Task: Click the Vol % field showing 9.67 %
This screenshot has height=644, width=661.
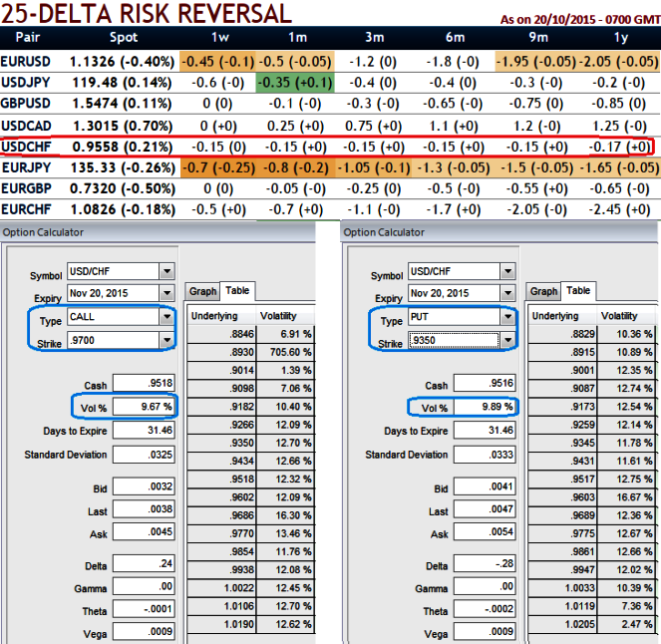Action: (x=143, y=407)
